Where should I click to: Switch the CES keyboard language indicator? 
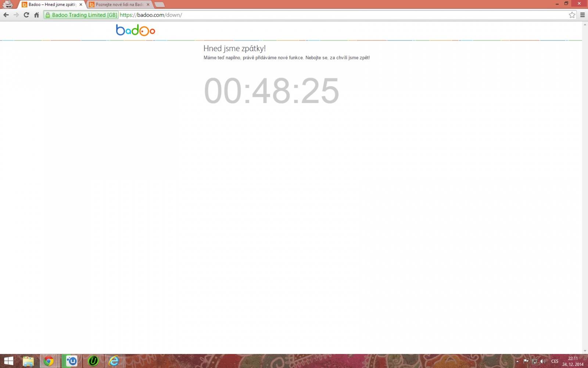point(555,361)
